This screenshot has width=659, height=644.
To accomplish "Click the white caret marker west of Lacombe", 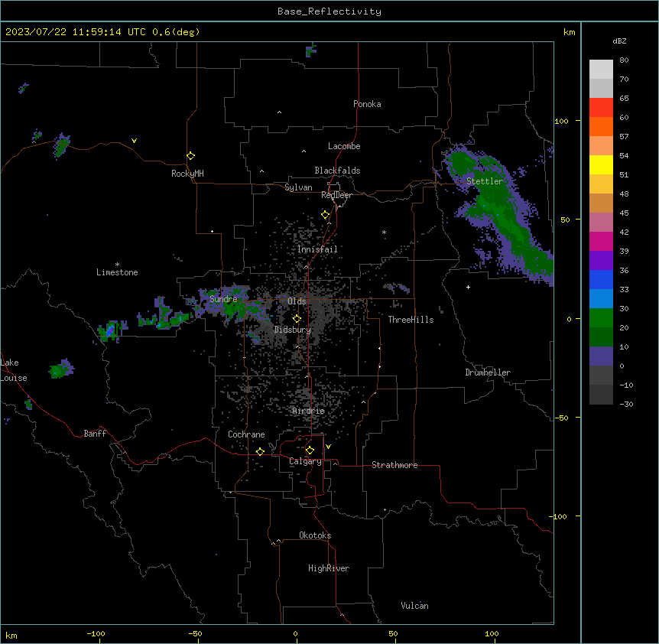I will click(304, 151).
